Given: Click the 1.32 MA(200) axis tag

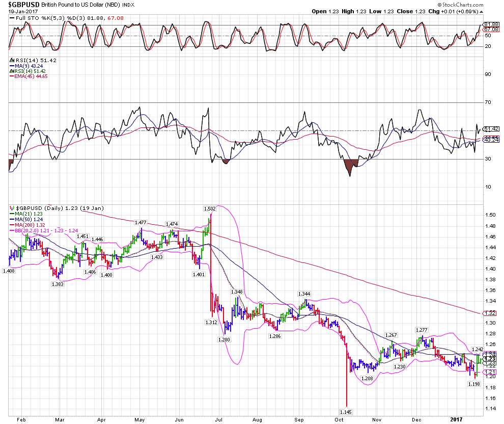Looking at the screenshot, I should (x=490, y=313).
